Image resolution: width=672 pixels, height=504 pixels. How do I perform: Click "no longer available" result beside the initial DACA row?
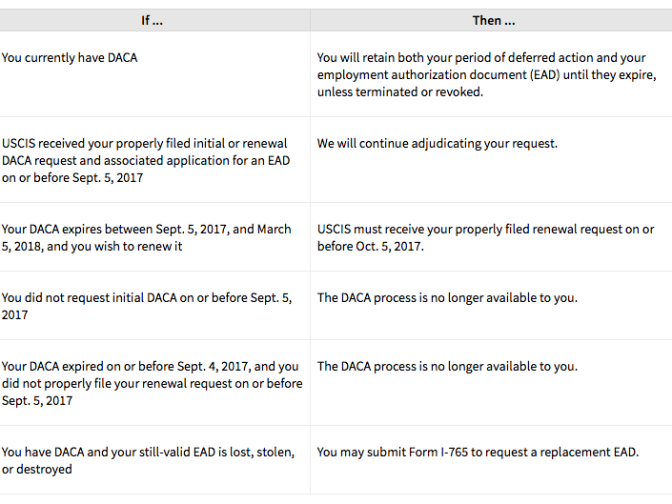point(447,298)
